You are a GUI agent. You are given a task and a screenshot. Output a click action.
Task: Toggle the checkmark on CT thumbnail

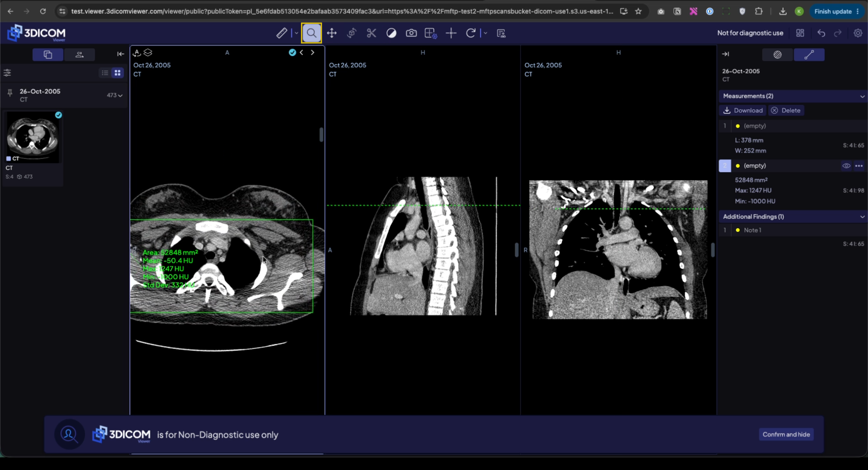pyautogui.click(x=58, y=115)
